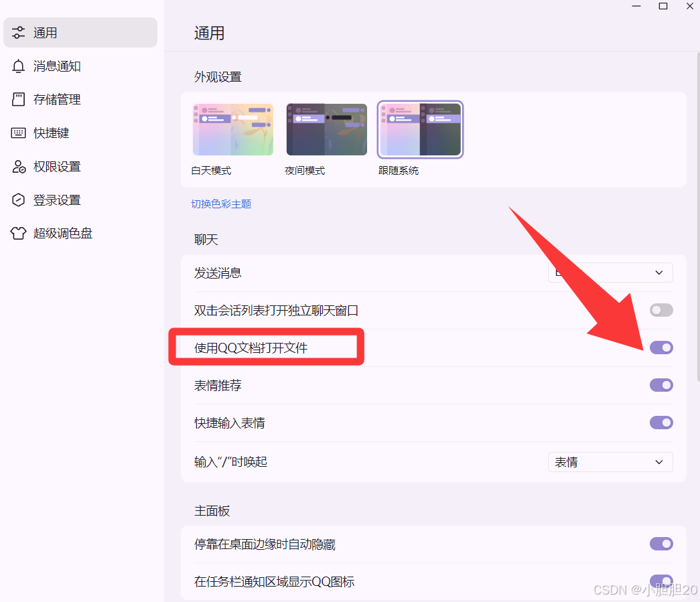Click the 消息通知 bell icon
Image resolution: width=700 pixels, height=602 pixels.
pyautogui.click(x=18, y=66)
